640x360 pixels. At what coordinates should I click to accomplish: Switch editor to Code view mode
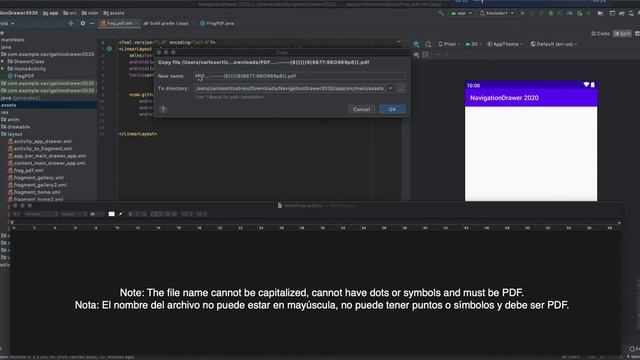point(600,33)
